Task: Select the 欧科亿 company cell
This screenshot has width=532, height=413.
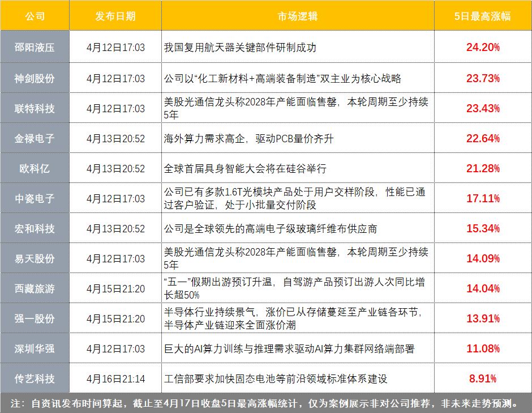Action: [35, 168]
